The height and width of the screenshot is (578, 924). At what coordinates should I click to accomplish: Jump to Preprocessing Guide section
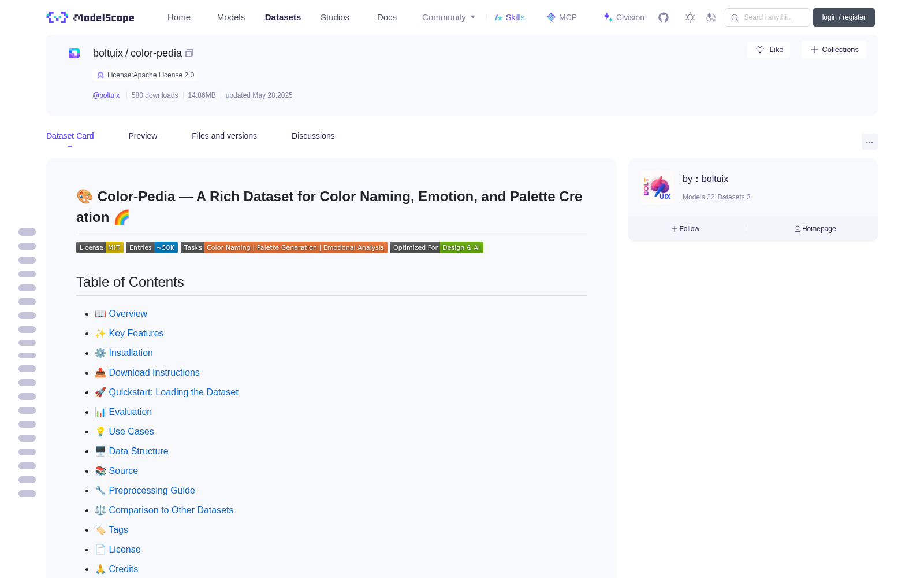point(152,491)
